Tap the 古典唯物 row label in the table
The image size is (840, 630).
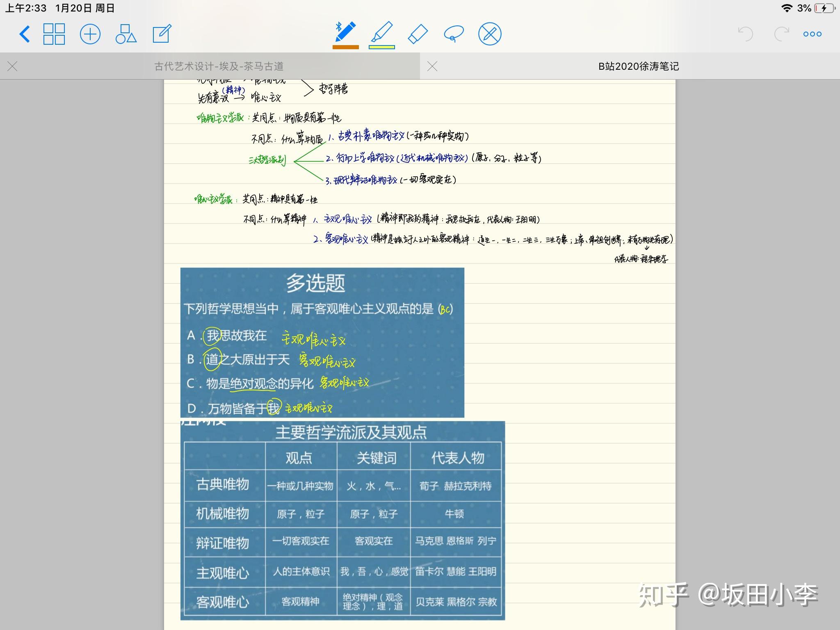tap(223, 485)
